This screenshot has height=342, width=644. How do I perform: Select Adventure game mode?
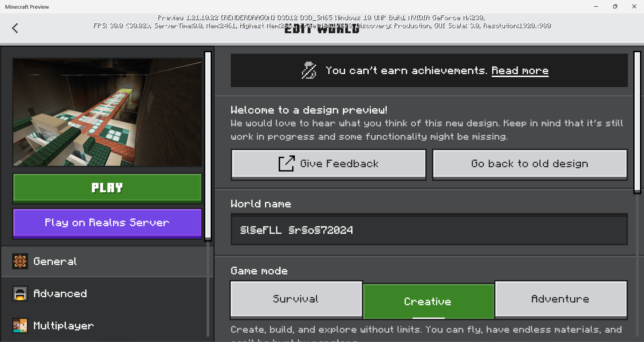pyautogui.click(x=560, y=299)
